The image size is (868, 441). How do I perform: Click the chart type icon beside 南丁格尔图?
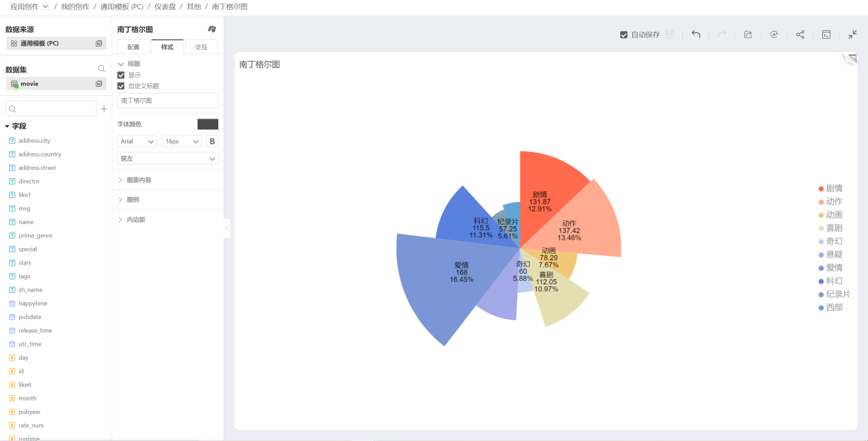[x=212, y=29]
